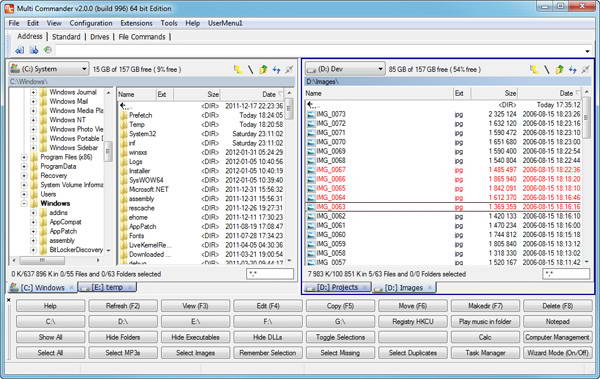
Task: Click the blue left-arrow icon in Address toolbar
Action: pyautogui.click(x=19, y=50)
